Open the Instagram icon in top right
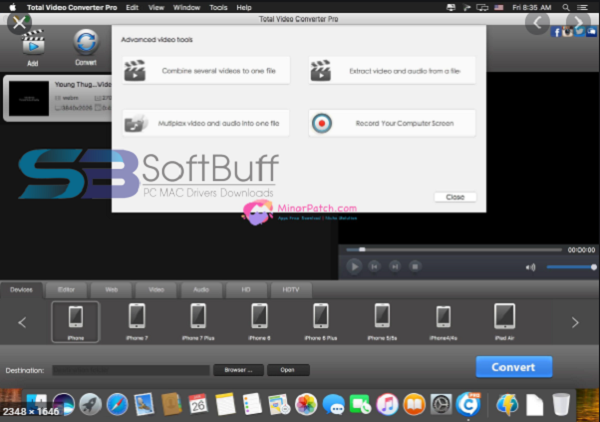600x422 pixels. click(567, 32)
